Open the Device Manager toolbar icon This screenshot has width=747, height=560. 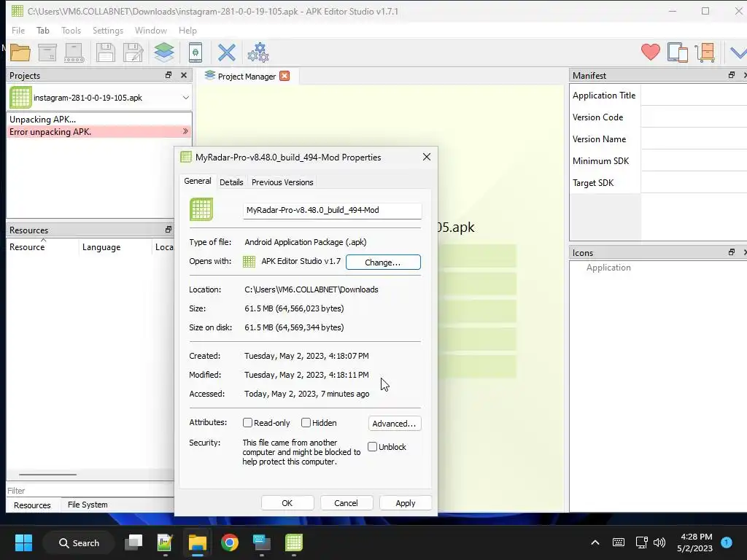pos(678,52)
